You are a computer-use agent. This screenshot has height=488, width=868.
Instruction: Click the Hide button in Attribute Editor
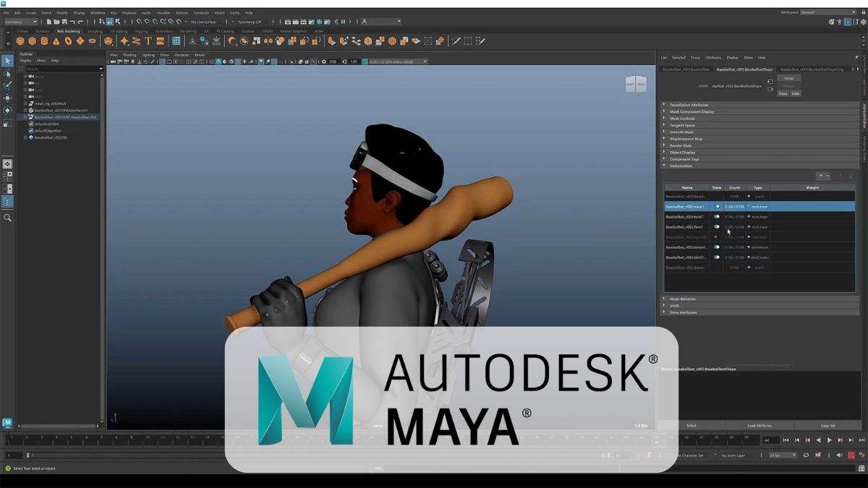(796, 93)
